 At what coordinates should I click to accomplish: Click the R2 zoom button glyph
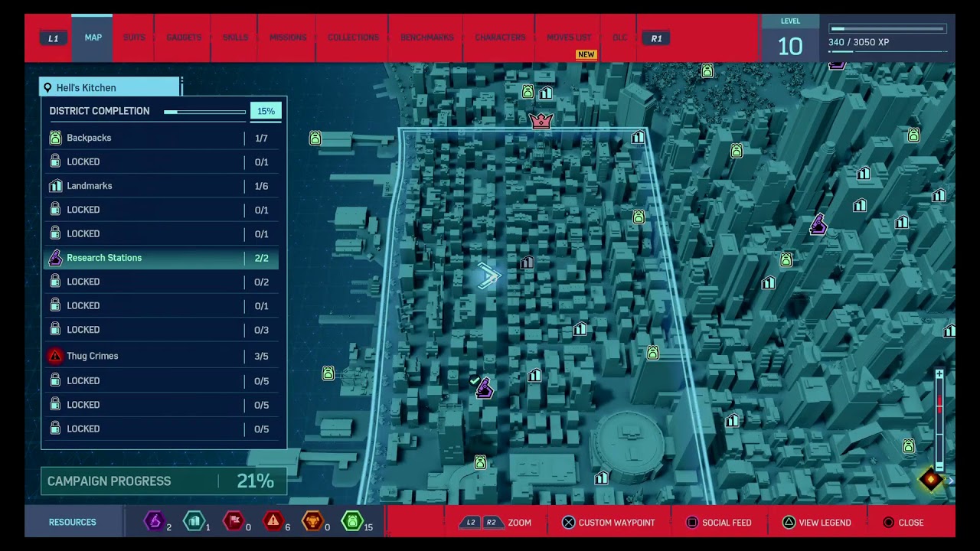click(x=491, y=523)
